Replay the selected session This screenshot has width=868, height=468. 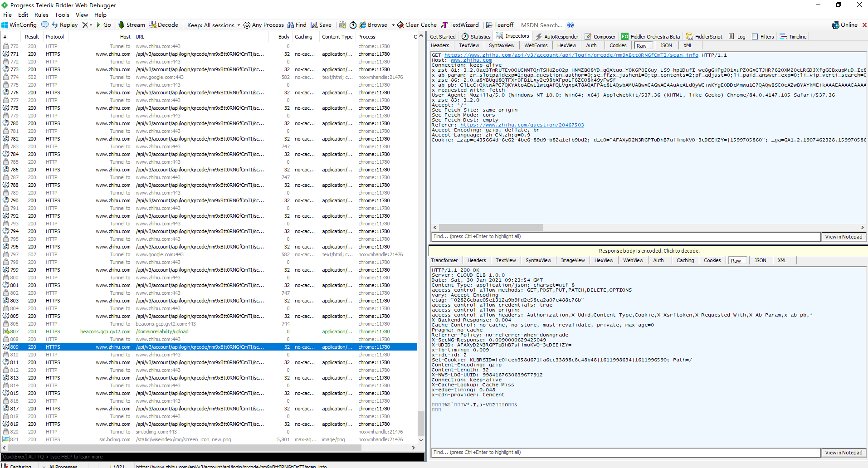coord(64,25)
